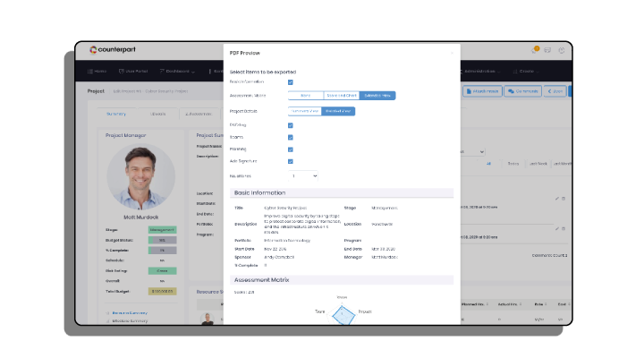Select Score and Chart for Assessment Matrix
644x358 pixels.
tap(342, 96)
